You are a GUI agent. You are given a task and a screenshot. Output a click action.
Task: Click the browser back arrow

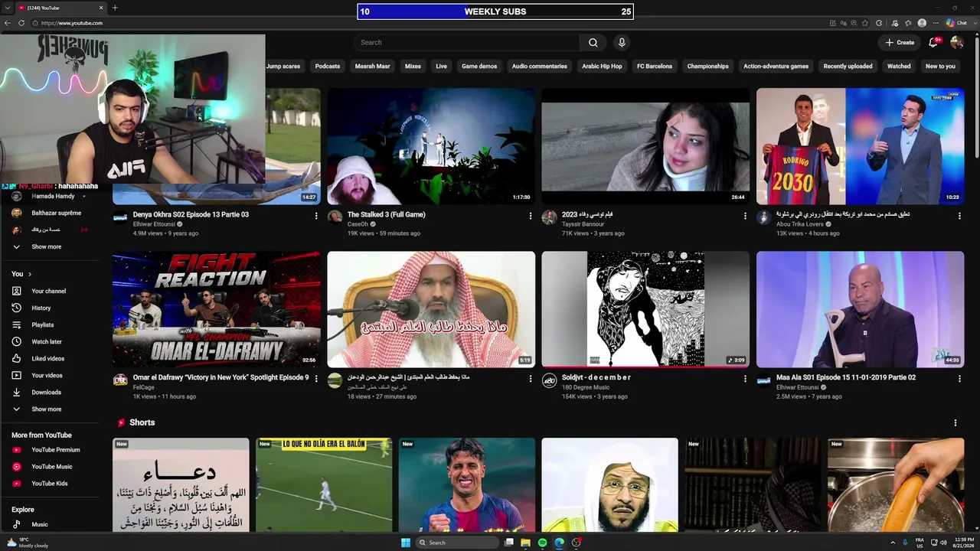point(8,23)
